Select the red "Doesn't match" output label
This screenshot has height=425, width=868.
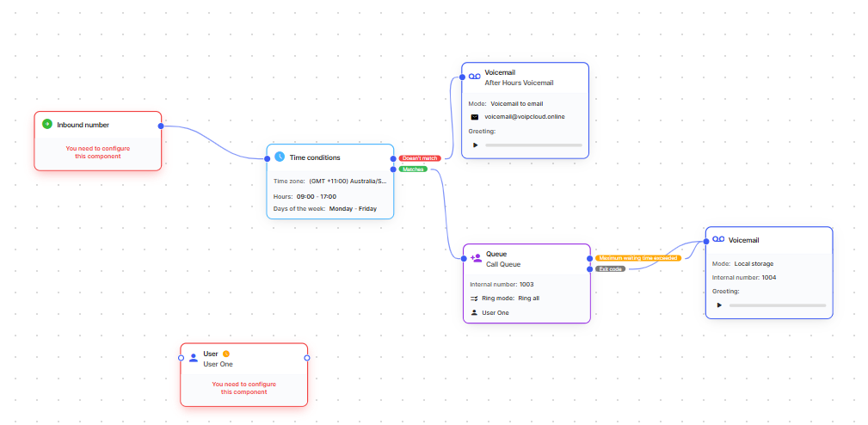(x=420, y=158)
